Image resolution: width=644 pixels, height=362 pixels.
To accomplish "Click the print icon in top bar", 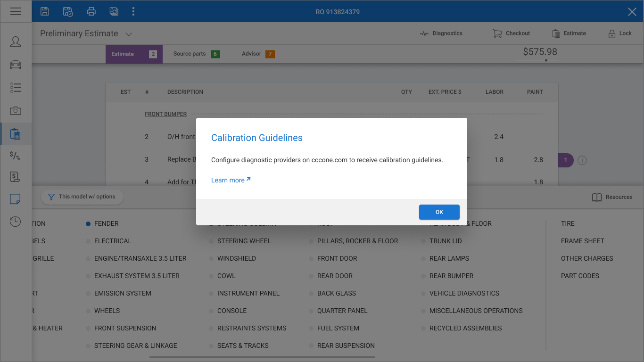I will pyautogui.click(x=91, y=11).
